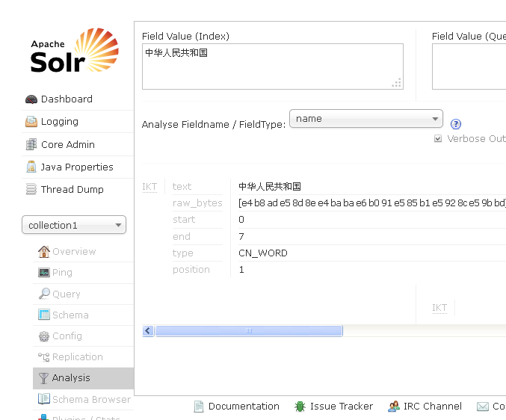Click the position row label
Image resolution: width=506 pixels, height=420 pixels.
[x=191, y=270]
